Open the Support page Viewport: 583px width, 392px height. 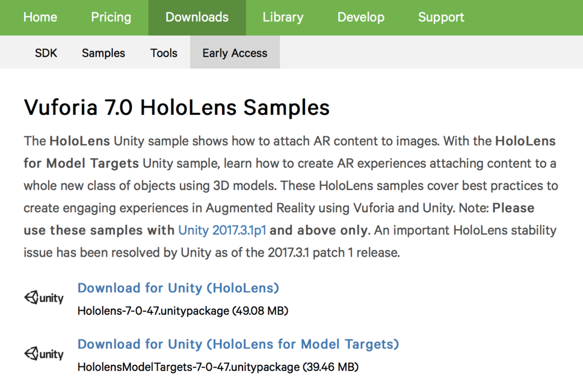click(x=441, y=17)
